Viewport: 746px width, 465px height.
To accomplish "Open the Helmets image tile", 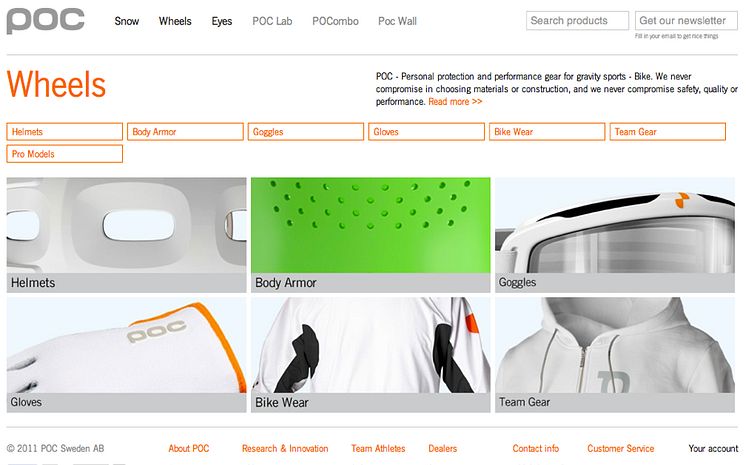I will [127, 235].
